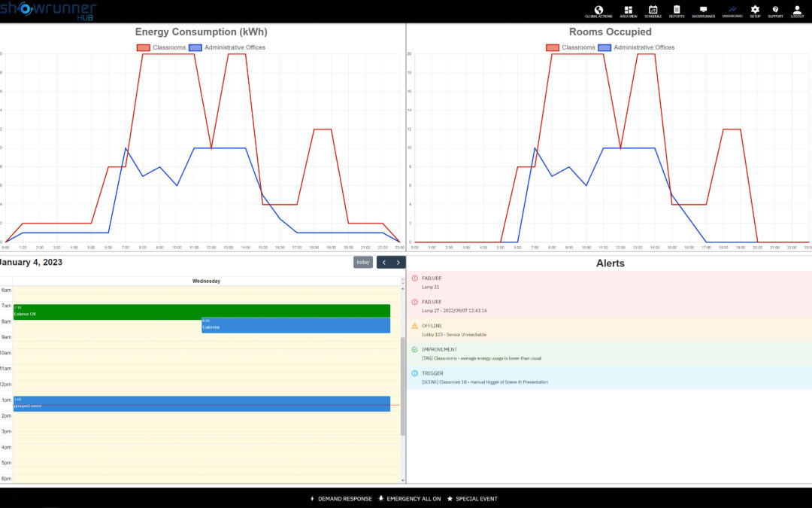This screenshot has width=812, height=508.
Task: Click the Emergency All On bulb icon
Action: (x=380, y=499)
